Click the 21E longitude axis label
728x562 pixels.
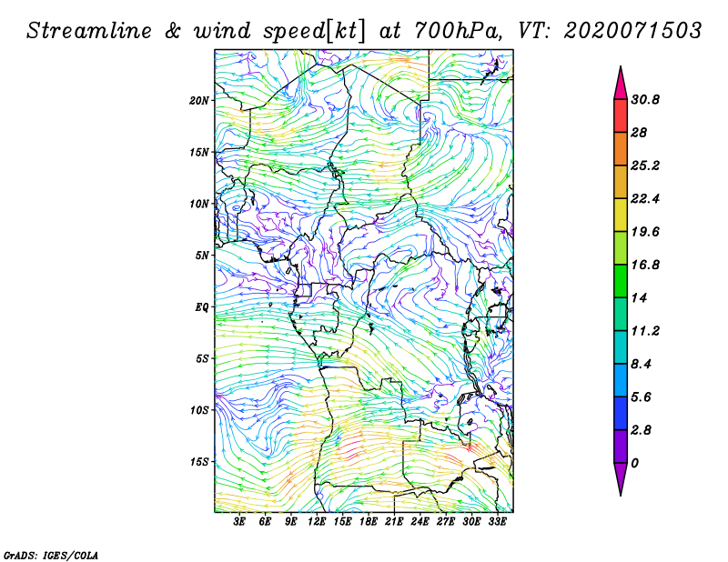(x=394, y=522)
